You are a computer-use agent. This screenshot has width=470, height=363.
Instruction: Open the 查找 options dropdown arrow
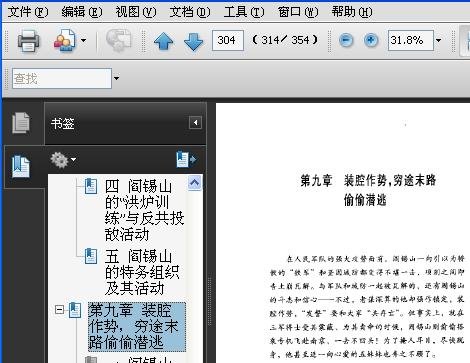pos(116,79)
